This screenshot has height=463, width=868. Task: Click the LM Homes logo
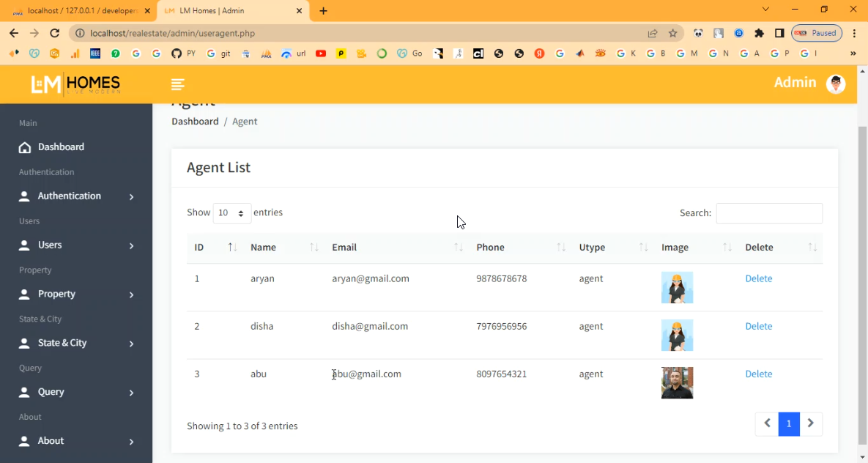tap(75, 84)
